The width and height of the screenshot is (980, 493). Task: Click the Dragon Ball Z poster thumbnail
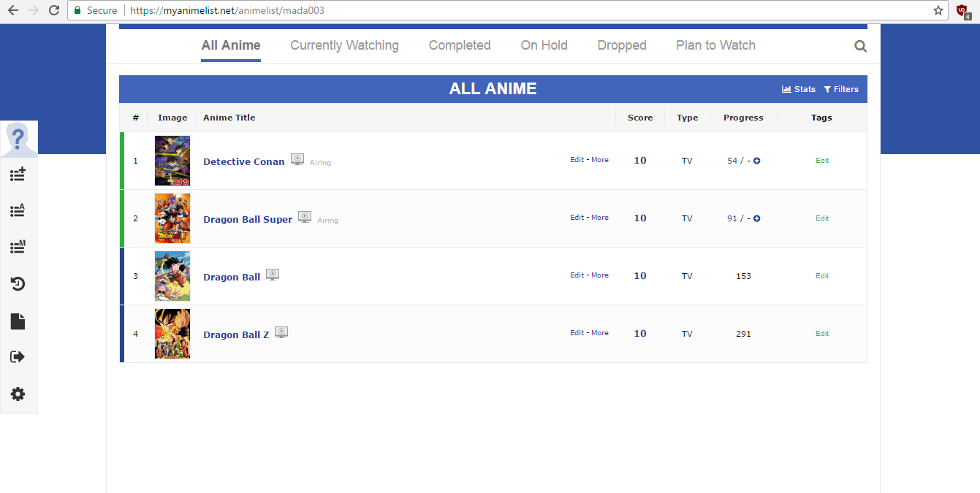(x=172, y=334)
